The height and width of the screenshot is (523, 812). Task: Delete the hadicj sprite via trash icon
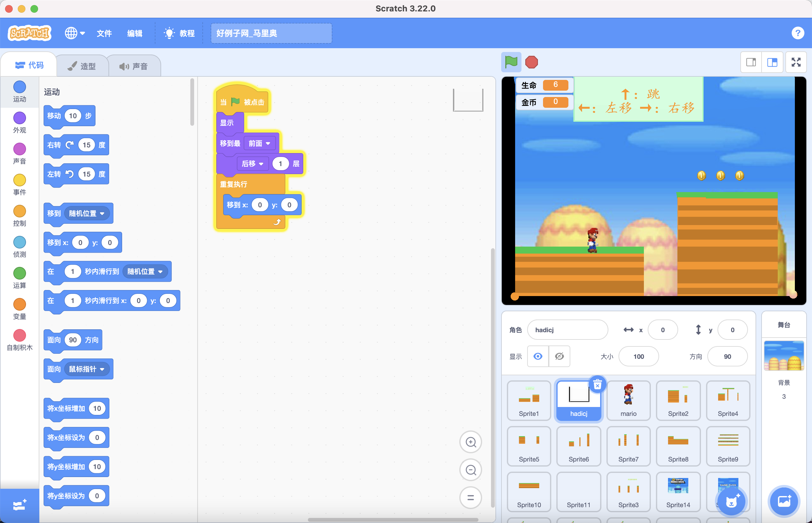pyautogui.click(x=597, y=385)
